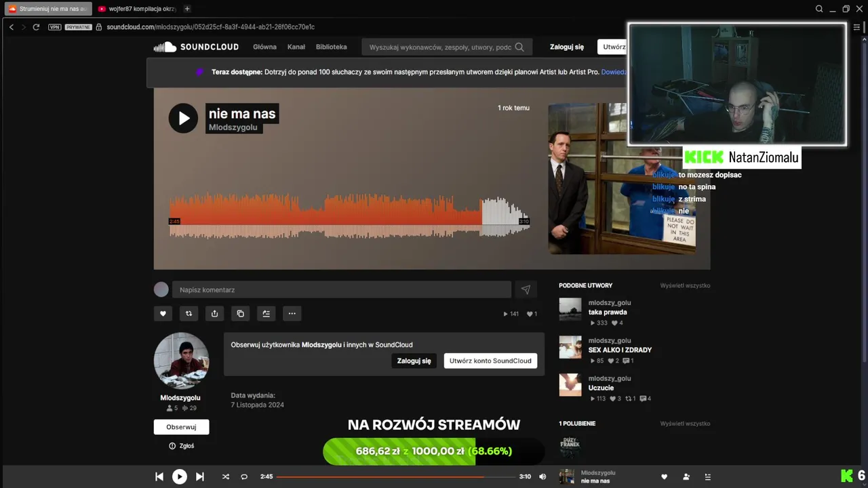The height and width of the screenshot is (488, 868).
Task: Go back with the browser back arrow
Action: (x=12, y=26)
